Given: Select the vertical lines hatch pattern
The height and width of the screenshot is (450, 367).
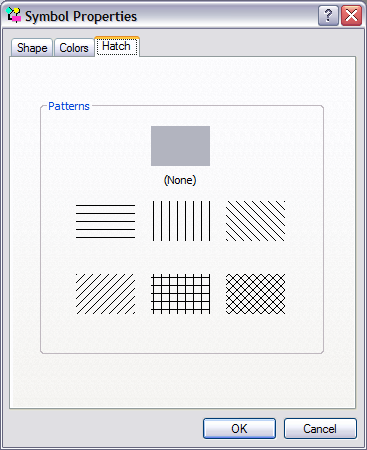Looking at the screenshot, I should coord(181,221).
